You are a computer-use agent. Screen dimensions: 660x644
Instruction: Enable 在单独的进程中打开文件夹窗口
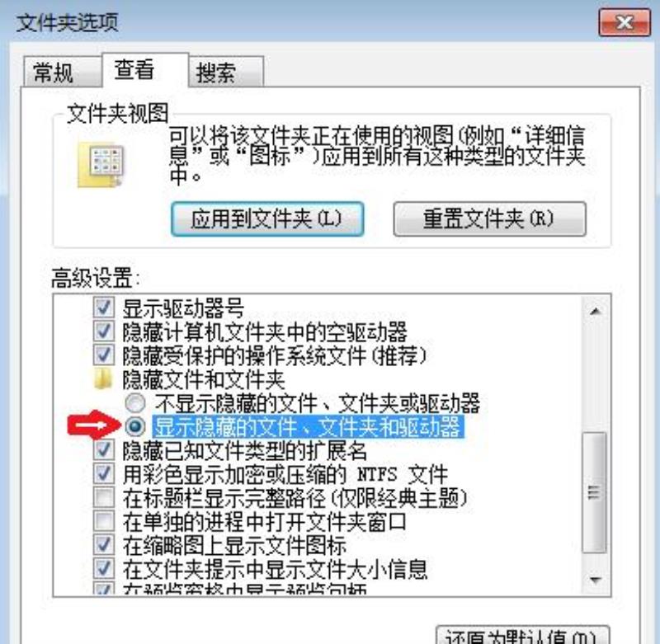(x=103, y=521)
